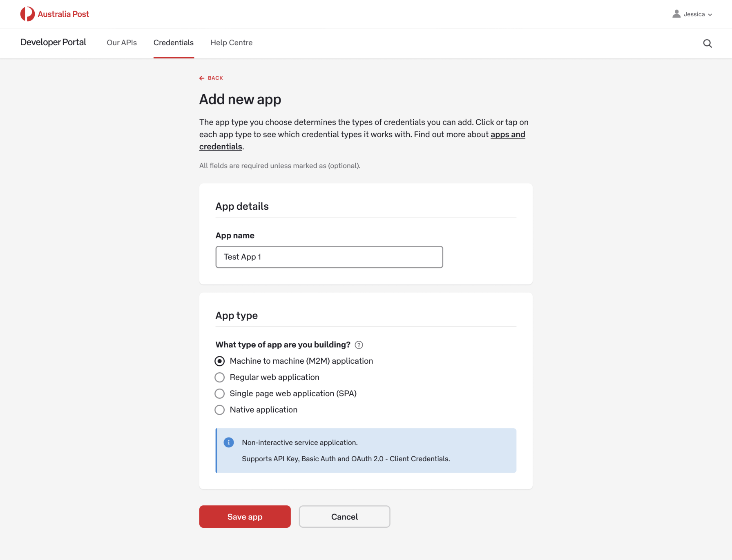Click the app type help question icon
This screenshot has height=560, width=732.
tap(359, 345)
